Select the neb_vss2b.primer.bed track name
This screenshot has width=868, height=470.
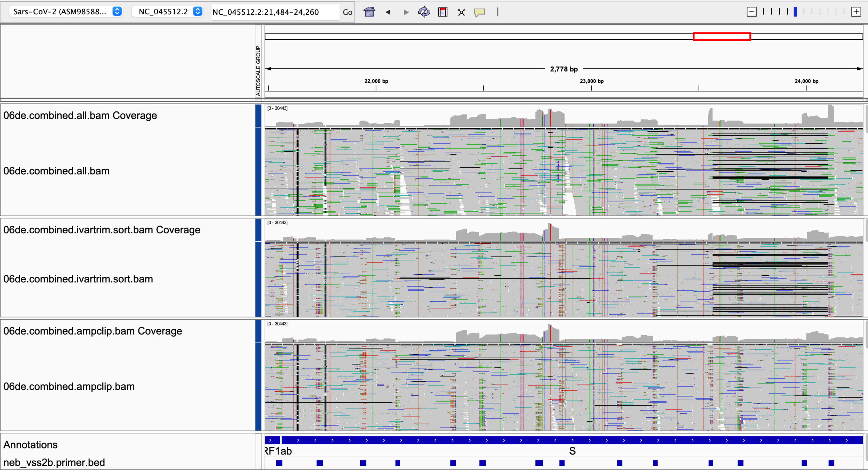54,462
